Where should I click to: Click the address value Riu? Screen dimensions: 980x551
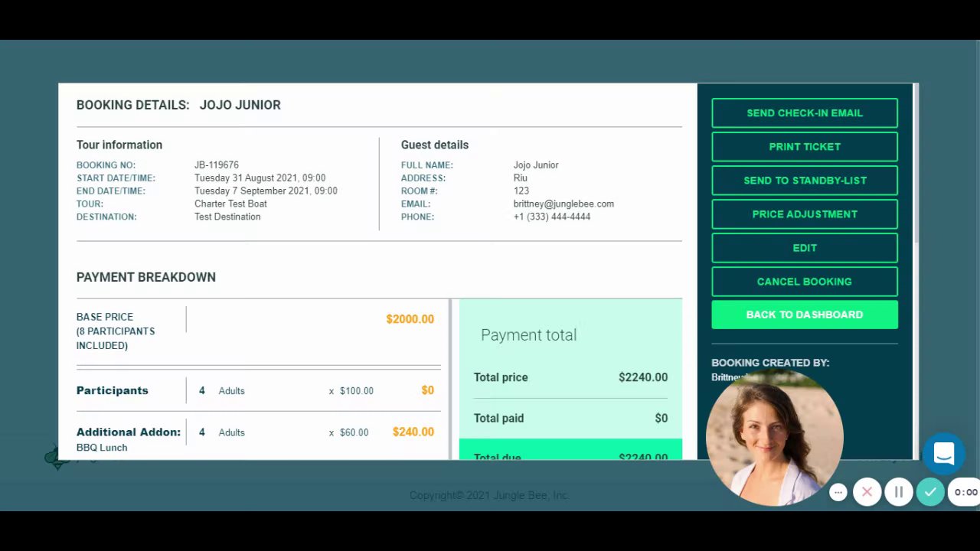[521, 178]
